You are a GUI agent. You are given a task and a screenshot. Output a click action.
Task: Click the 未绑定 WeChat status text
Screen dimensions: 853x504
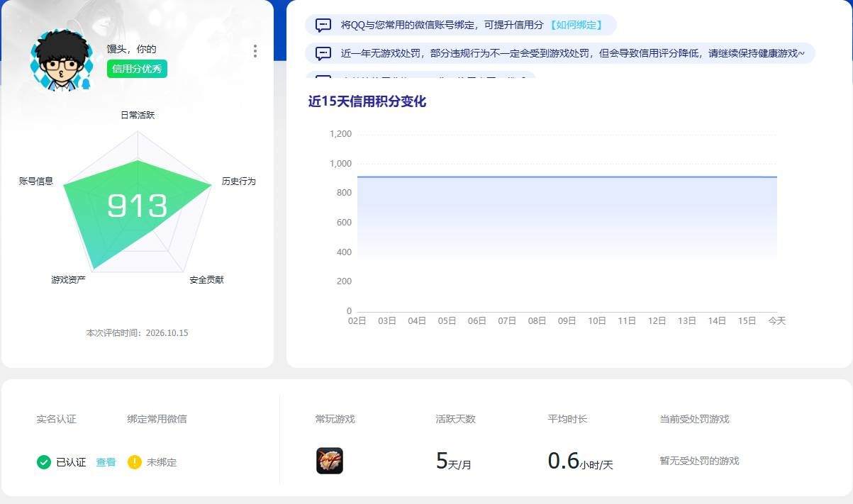(x=162, y=462)
